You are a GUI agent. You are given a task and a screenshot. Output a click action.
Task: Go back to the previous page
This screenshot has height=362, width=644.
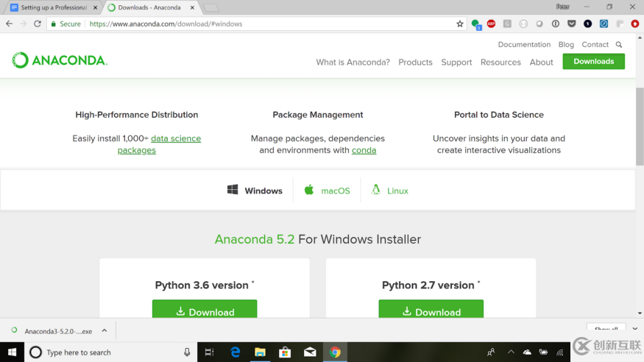coord(9,24)
